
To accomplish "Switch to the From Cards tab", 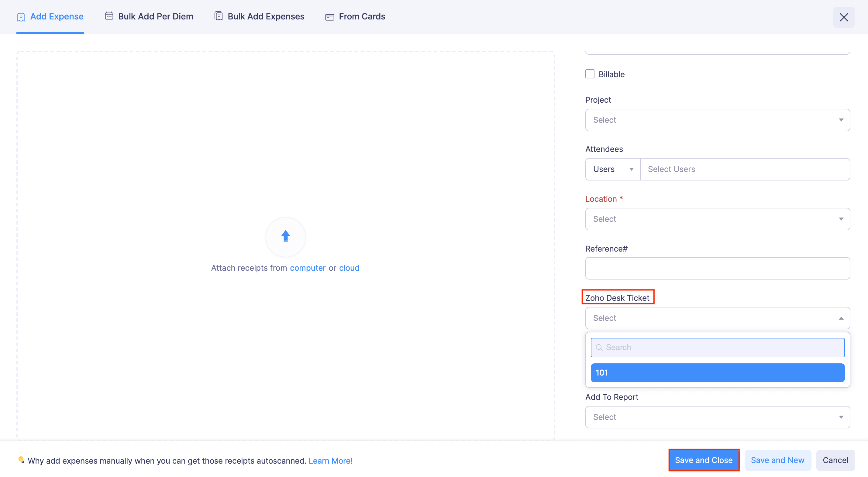I will pos(362,16).
